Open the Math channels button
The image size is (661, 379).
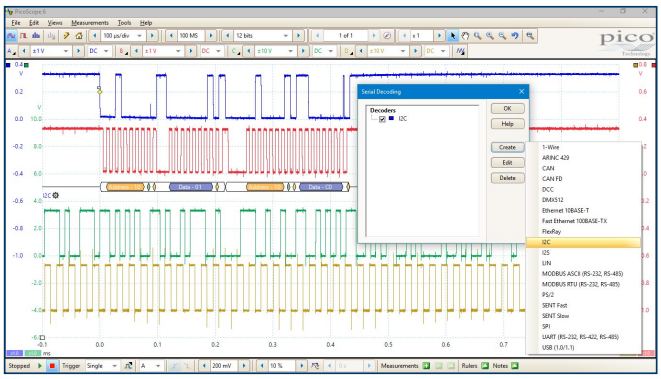[460, 51]
